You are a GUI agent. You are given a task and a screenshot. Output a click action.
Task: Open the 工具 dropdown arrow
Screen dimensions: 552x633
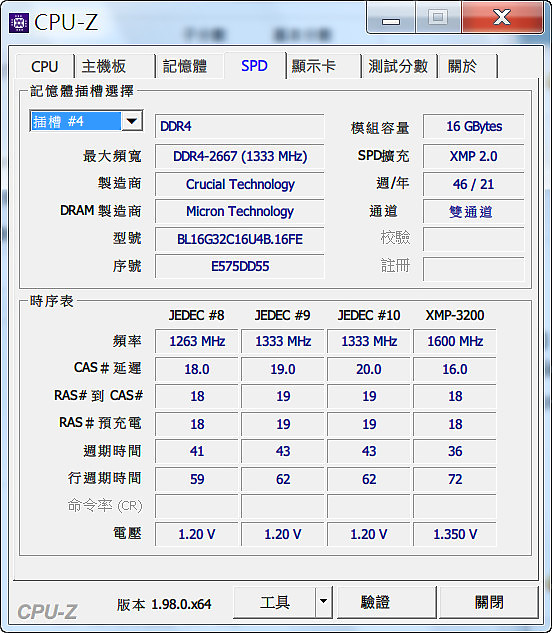[x=323, y=602]
